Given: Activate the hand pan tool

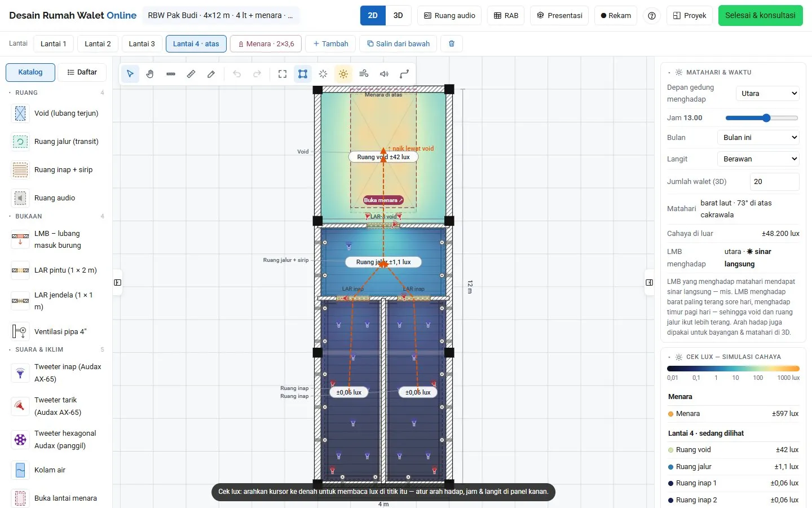Looking at the screenshot, I should point(150,74).
